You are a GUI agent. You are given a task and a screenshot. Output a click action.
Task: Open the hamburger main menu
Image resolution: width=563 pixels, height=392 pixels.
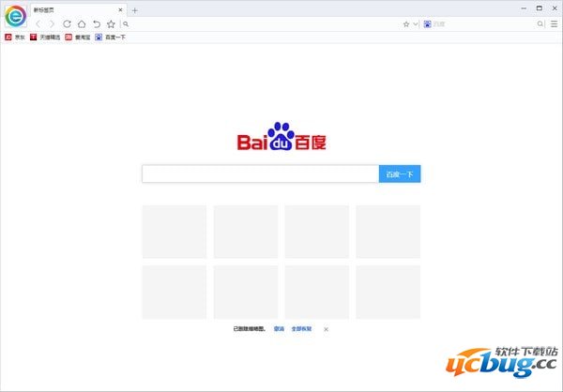(x=555, y=24)
